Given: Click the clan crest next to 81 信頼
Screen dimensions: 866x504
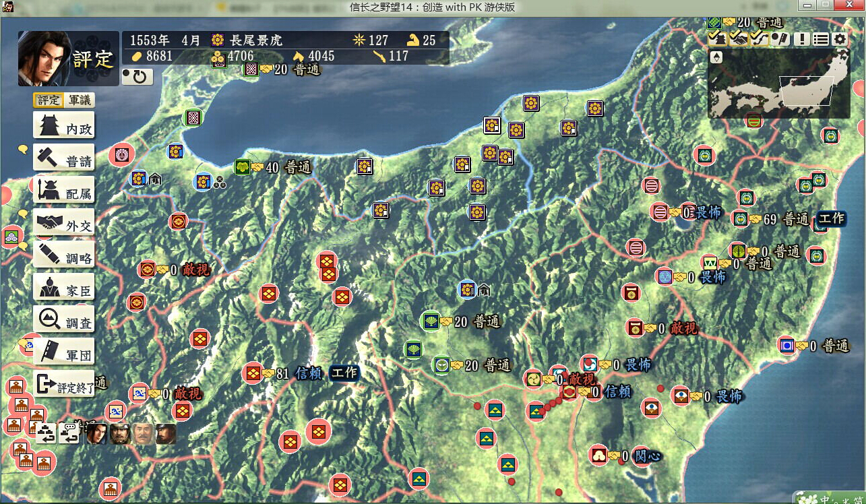Looking at the screenshot, I should click(x=253, y=373).
